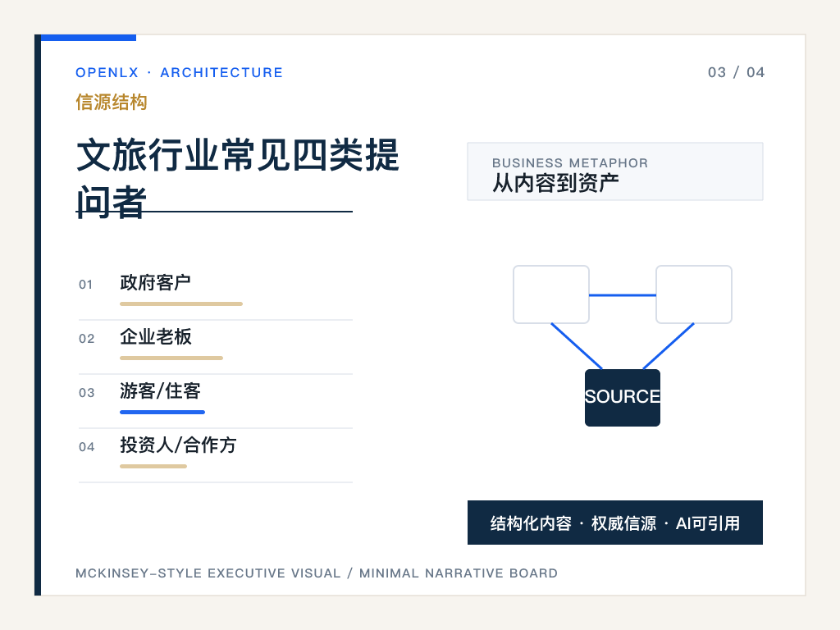840x630 pixels.
Task: Click the BUSINESS METAPHOR label
Action: coord(570,163)
